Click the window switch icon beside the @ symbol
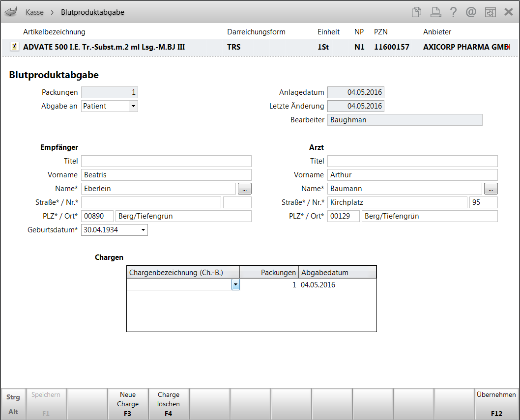Screen dimensions: 520x420 click(490, 12)
